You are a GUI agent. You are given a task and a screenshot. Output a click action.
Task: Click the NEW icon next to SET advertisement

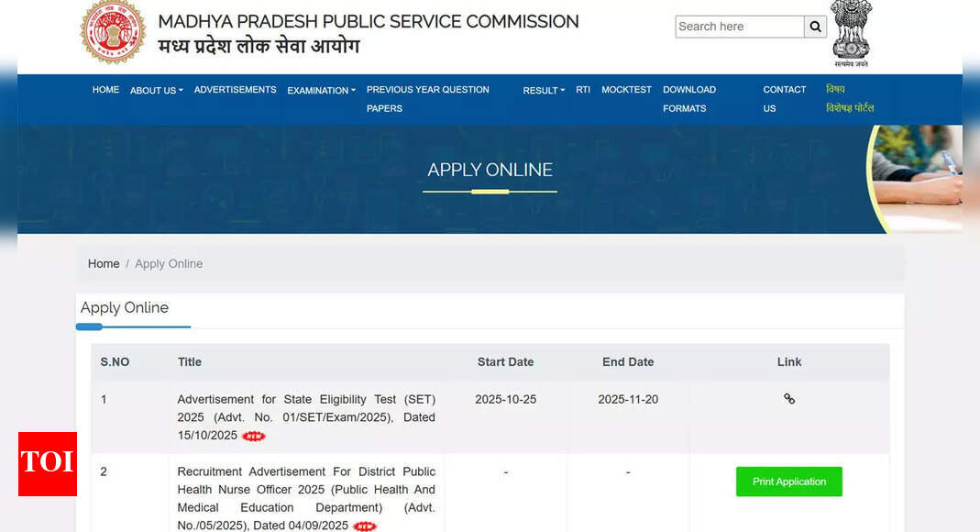[254, 437]
